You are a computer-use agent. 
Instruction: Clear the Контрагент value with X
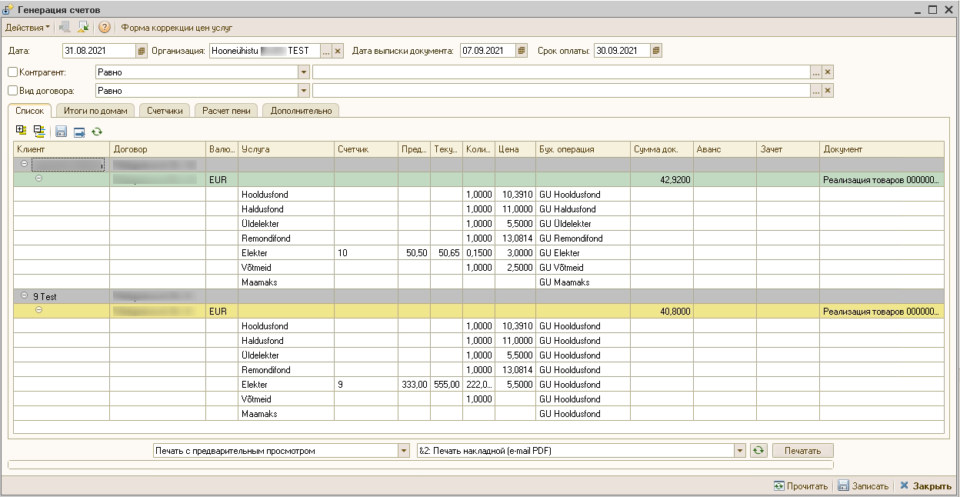coord(828,72)
